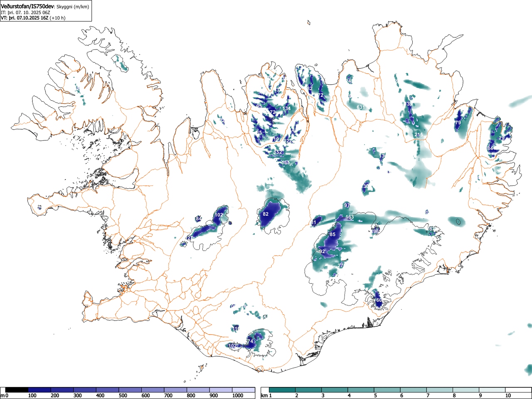Click the 92 visibility value on map

click(322, 251)
